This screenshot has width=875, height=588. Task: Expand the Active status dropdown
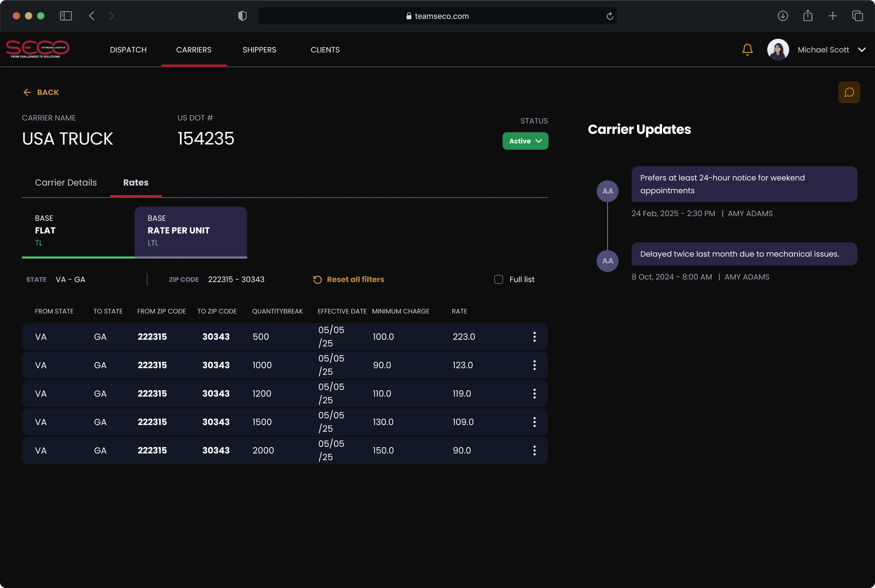pos(525,141)
